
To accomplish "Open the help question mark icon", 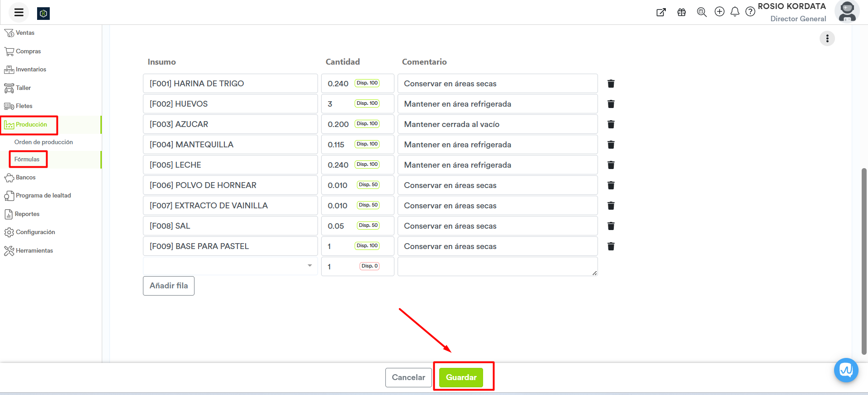I will pyautogui.click(x=750, y=12).
